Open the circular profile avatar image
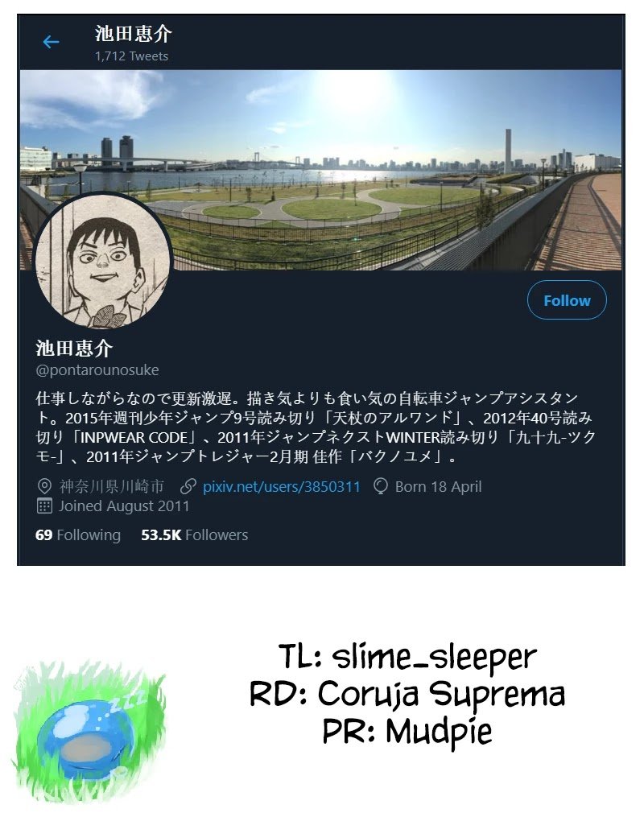644x813 pixels. [x=103, y=262]
